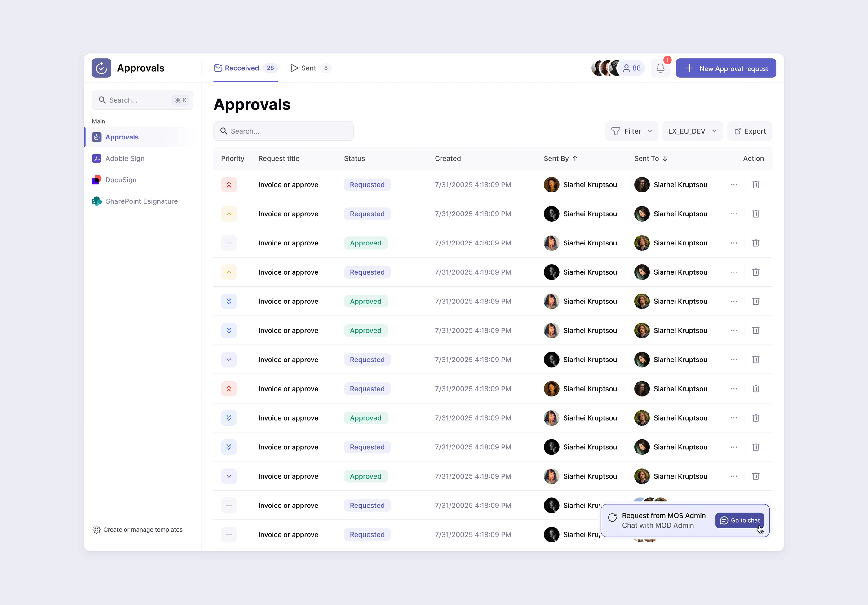Click the trash icon in the seventh row
This screenshot has width=868, height=605.
(x=755, y=360)
